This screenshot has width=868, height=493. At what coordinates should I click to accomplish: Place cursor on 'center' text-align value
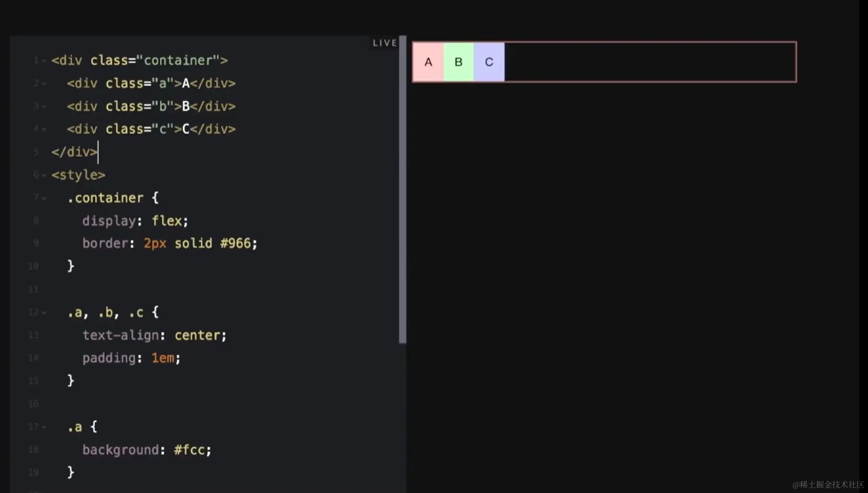click(x=197, y=335)
